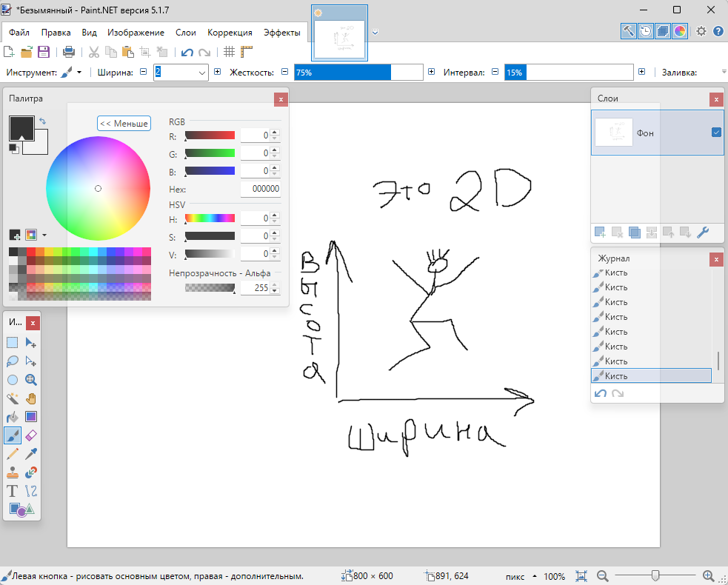
Task: Click the << Меньше button
Action: 124,124
